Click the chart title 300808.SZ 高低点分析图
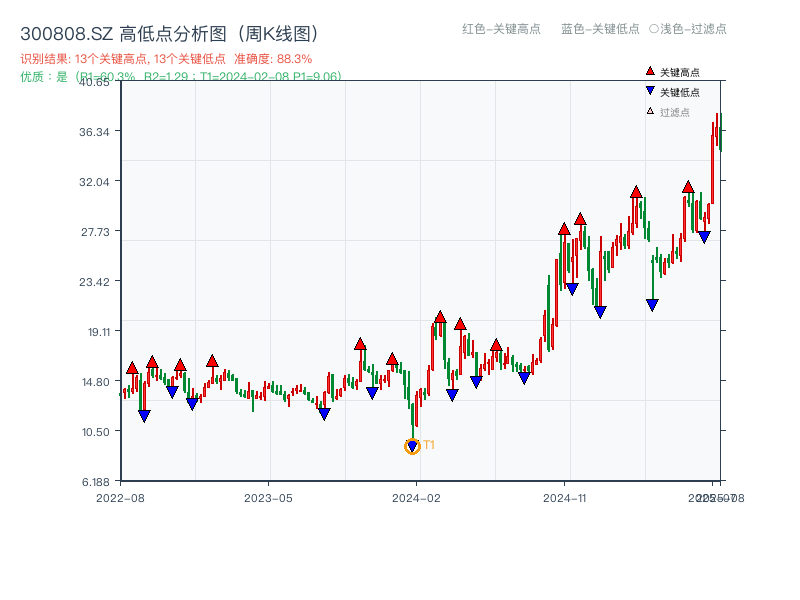Viewport: 800px width, 600px height. point(169,34)
